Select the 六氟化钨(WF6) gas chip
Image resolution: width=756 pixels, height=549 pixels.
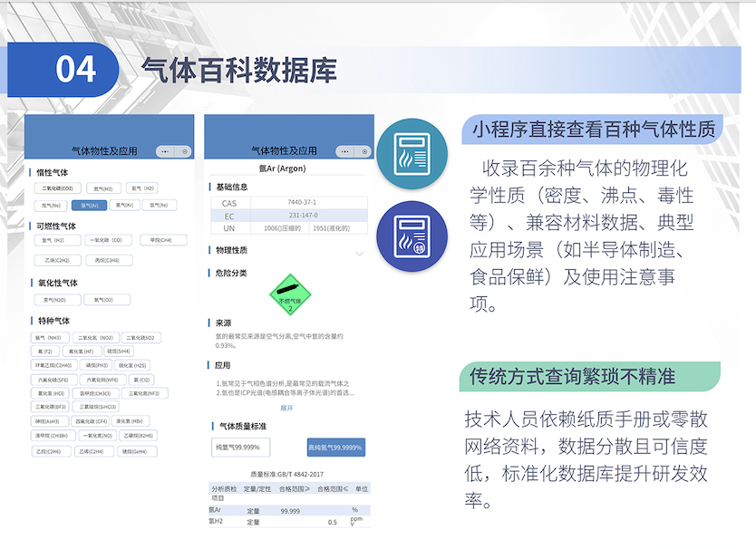tap(103, 380)
